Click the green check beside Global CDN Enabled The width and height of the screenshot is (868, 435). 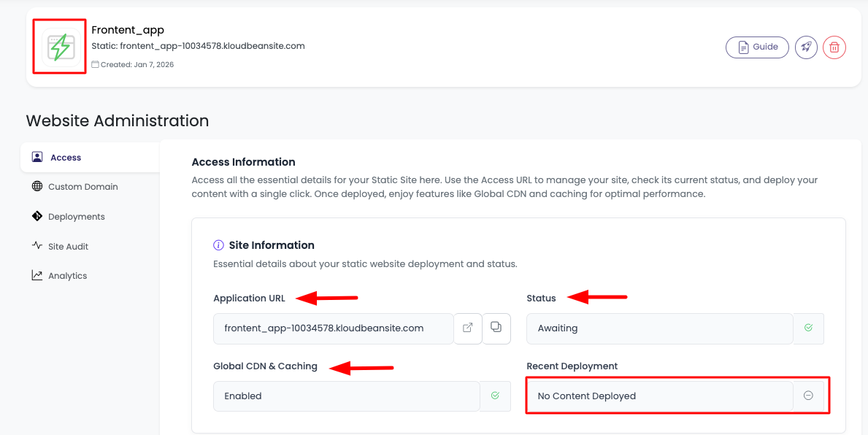[495, 396]
